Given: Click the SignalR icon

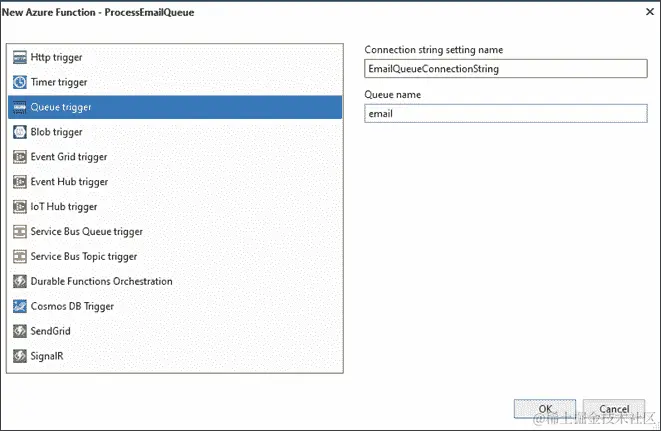Looking at the screenshot, I should point(19,356).
